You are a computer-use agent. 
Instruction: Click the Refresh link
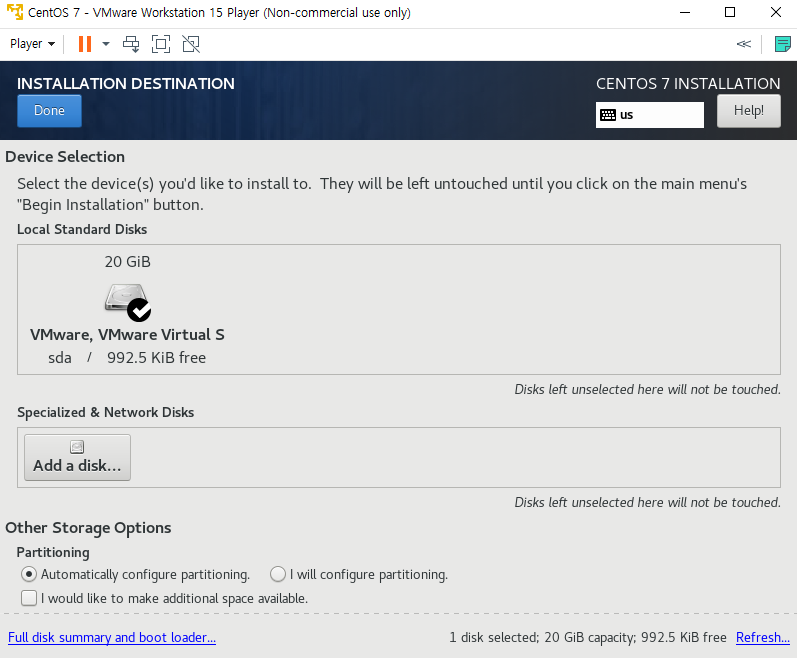[x=762, y=638]
